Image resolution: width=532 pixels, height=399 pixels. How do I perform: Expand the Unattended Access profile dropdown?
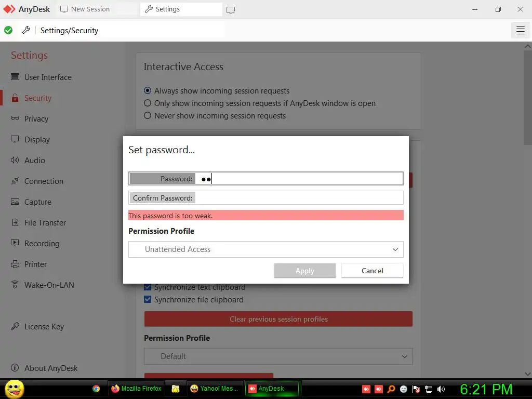tap(265, 249)
